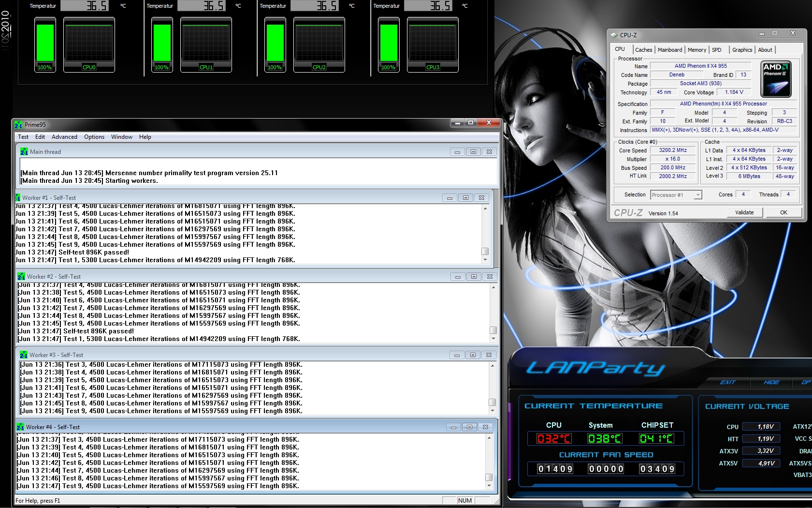Click the Worker #1 Self-Test window icon

[18, 197]
